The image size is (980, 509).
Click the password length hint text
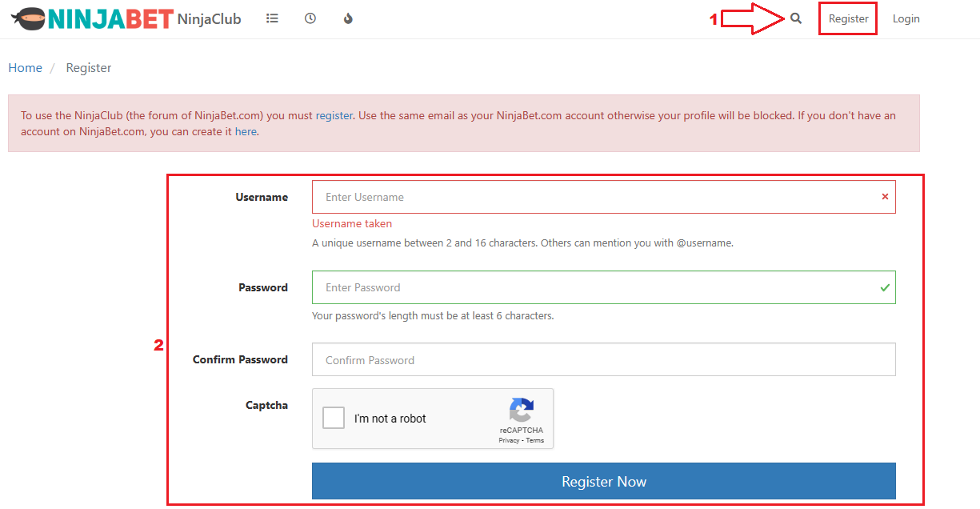[433, 316]
